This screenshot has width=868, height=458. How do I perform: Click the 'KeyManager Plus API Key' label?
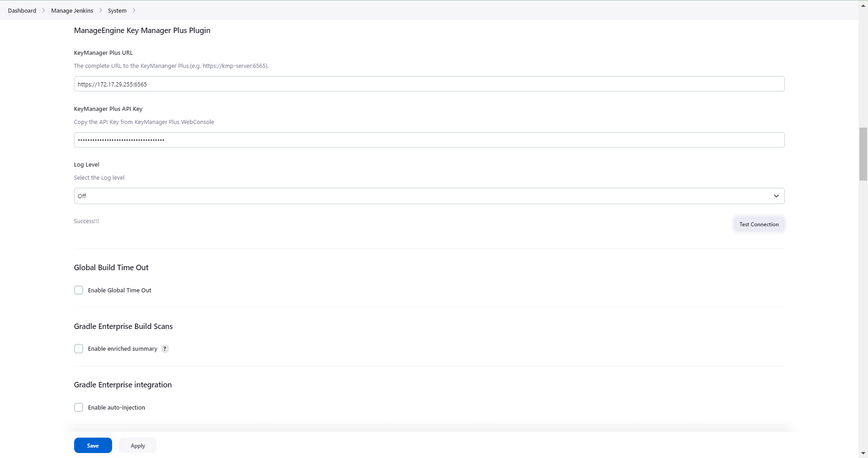point(108,109)
